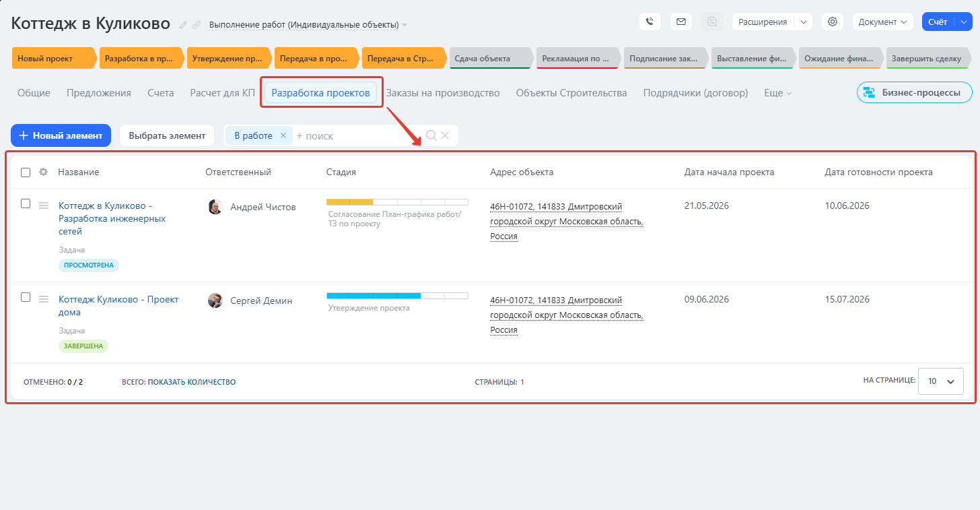980x510 pixels.
Task: Click the search magnifier icon
Action: pos(431,135)
